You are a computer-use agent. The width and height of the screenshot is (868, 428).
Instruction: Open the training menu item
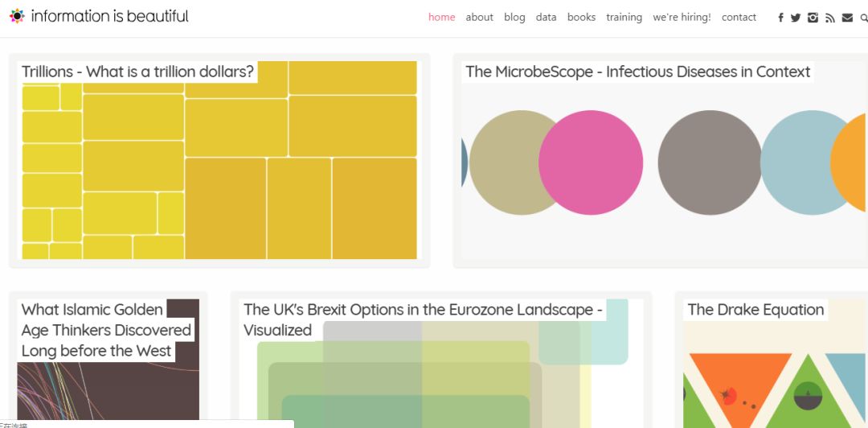click(624, 17)
